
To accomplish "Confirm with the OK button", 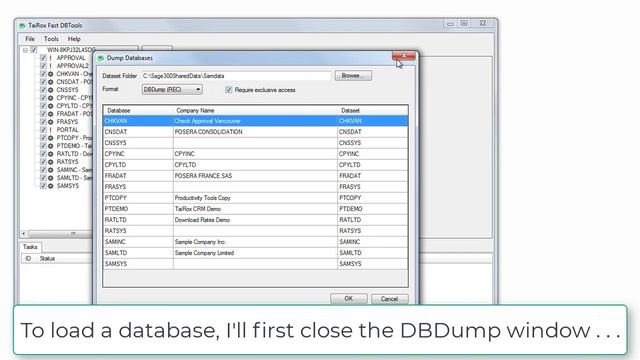I will [x=349, y=299].
